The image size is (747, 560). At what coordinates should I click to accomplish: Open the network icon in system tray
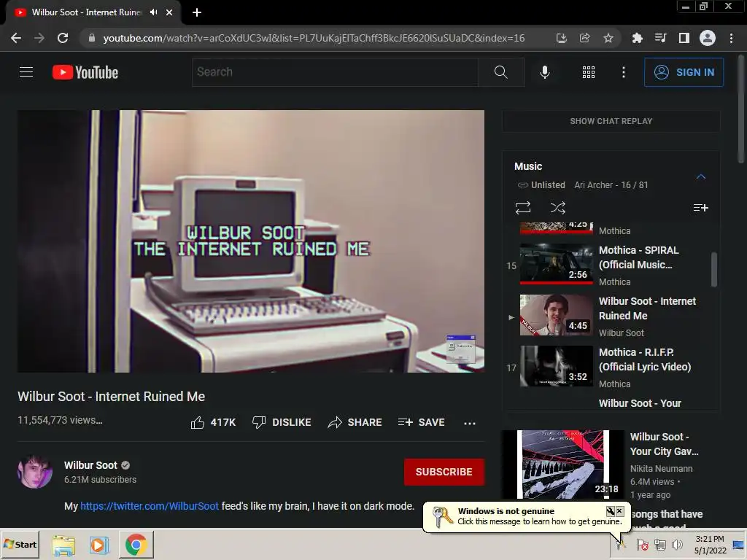[659, 544]
